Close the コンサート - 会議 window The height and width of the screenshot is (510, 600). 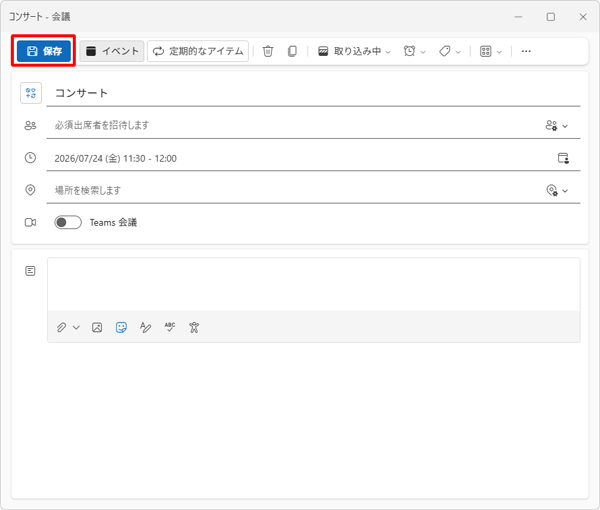pos(583,17)
